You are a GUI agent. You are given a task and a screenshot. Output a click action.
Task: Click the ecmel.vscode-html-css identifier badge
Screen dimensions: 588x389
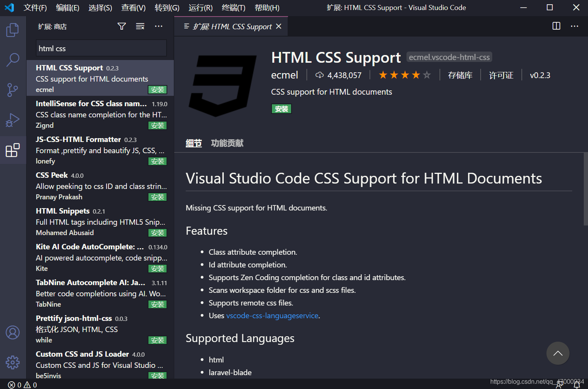[449, 57]
